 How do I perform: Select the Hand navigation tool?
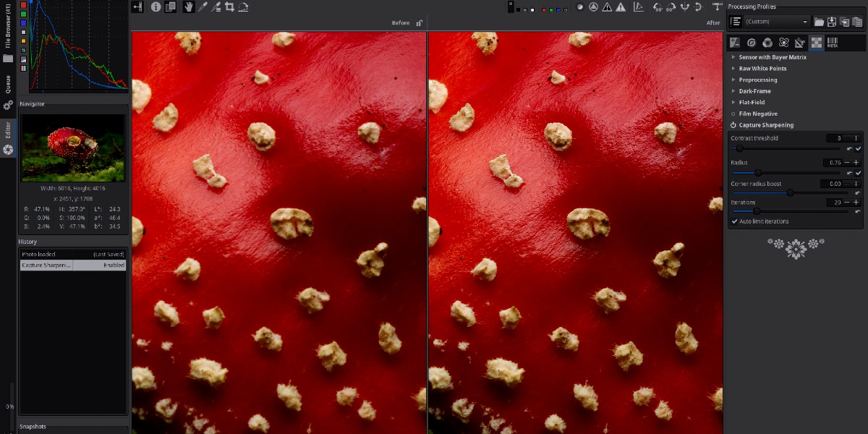tap(190, 7)
